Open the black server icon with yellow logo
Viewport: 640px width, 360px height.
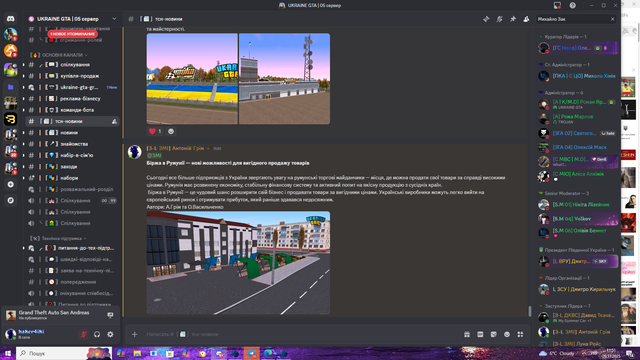pos(11,119)
